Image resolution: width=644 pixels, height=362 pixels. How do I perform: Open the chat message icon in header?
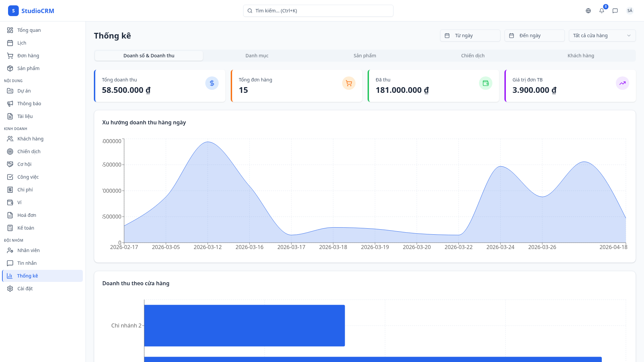615,11
